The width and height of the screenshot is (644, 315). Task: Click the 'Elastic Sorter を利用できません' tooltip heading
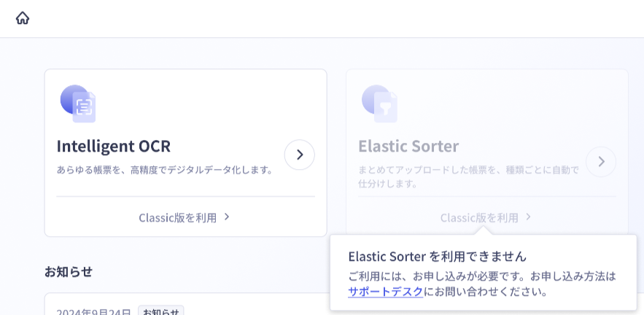(x=437, y=257)
